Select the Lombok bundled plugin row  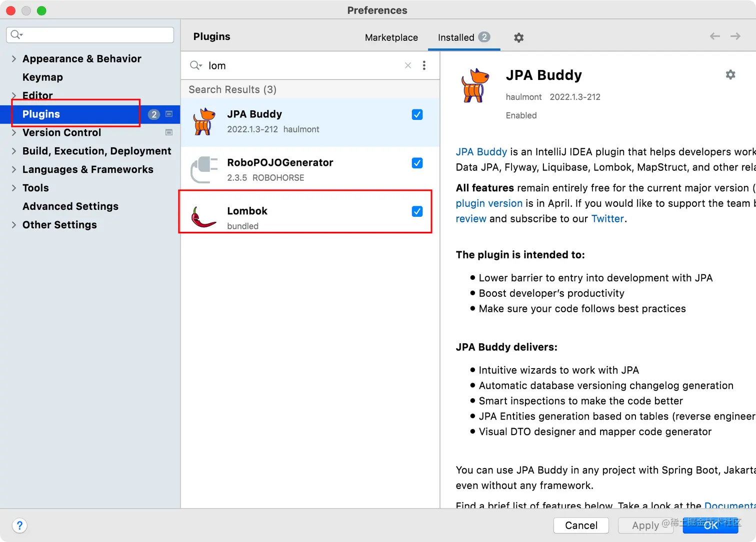tap(310, 218)
